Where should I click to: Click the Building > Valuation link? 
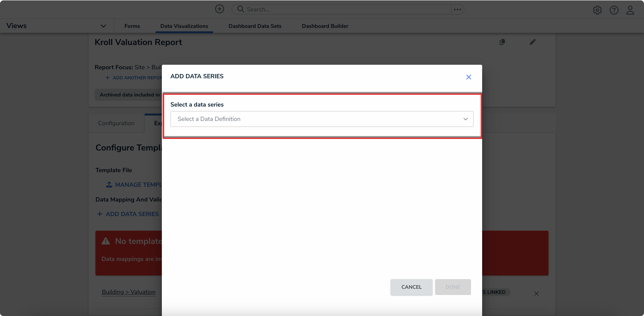tap(128, 292)
